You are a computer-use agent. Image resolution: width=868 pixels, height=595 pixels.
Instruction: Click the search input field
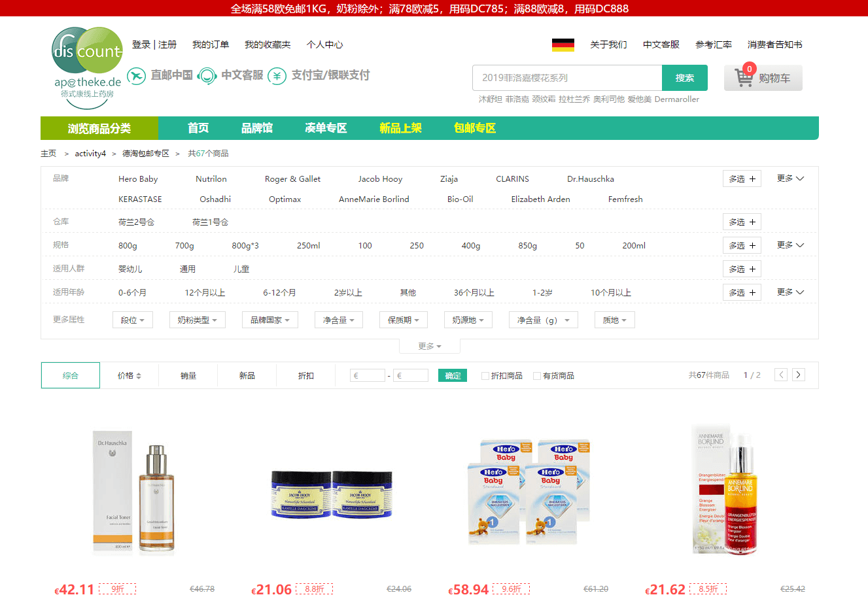click(567, 78)
